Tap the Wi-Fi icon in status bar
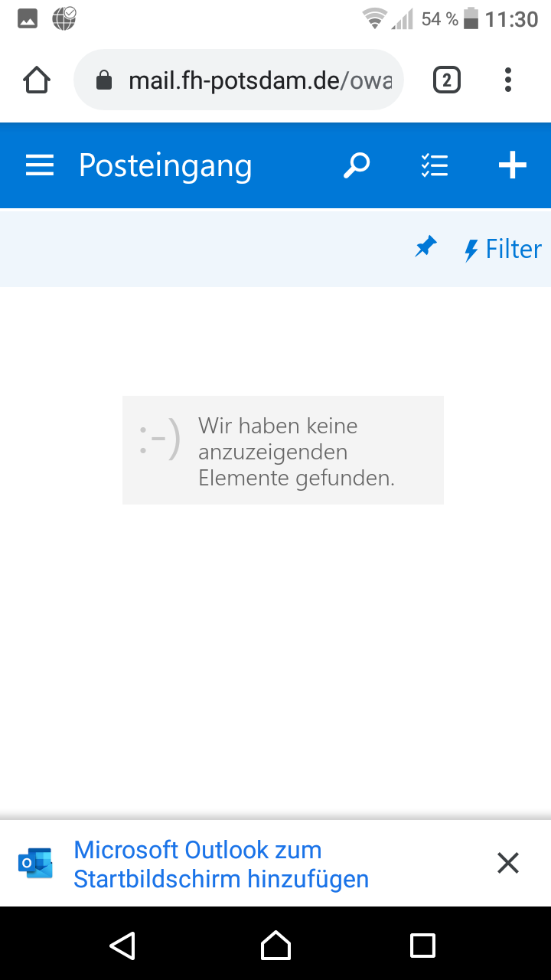Viewport: 551px width, 980px height. (x=374, y=19)
